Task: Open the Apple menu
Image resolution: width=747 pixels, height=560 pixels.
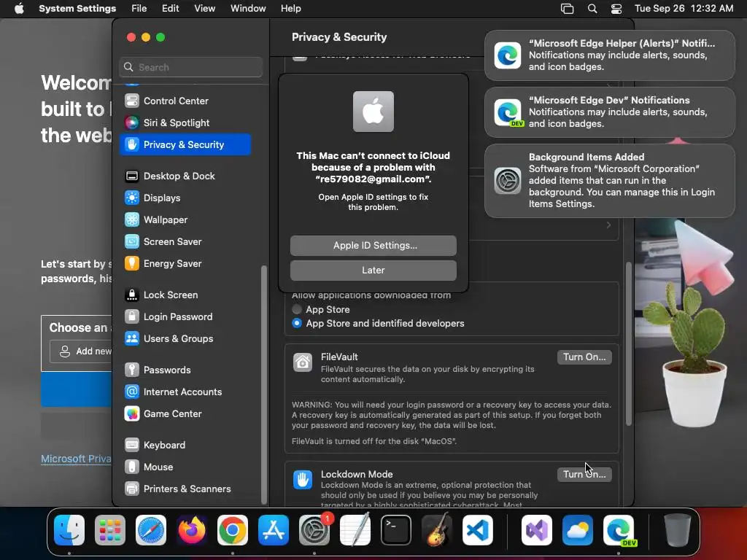Action: point(19,9)
